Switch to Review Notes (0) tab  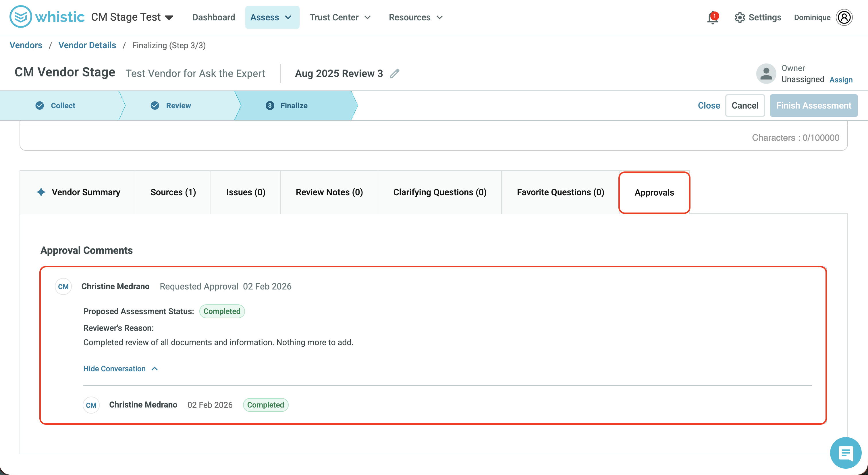(329, 192)
